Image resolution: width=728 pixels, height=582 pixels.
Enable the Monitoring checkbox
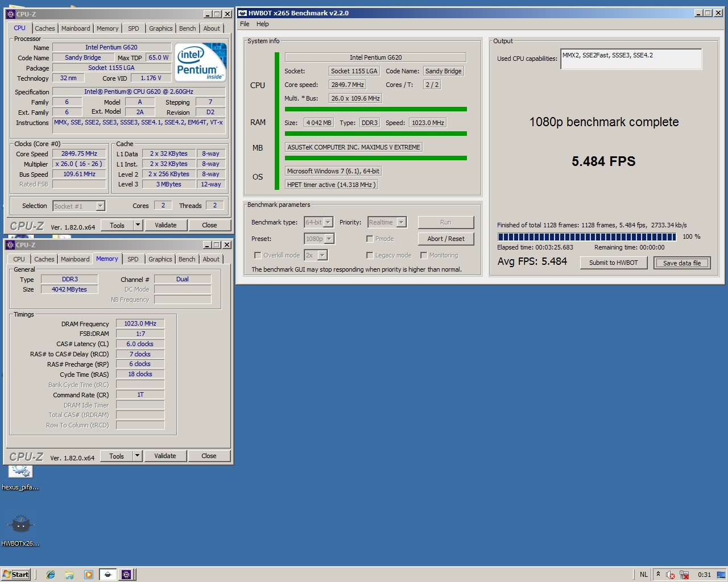(424, 255)
